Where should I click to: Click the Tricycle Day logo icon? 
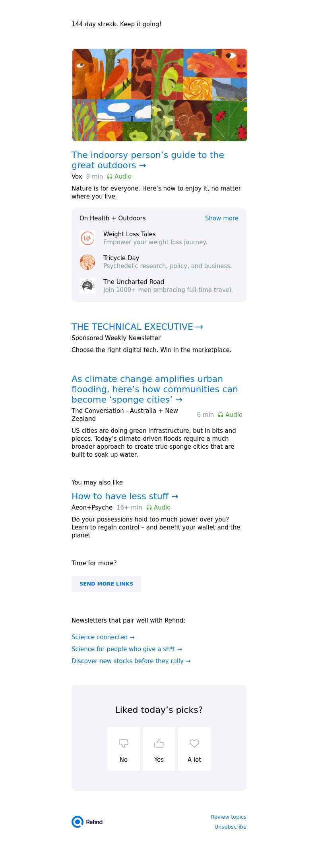(x=87, y=262)
